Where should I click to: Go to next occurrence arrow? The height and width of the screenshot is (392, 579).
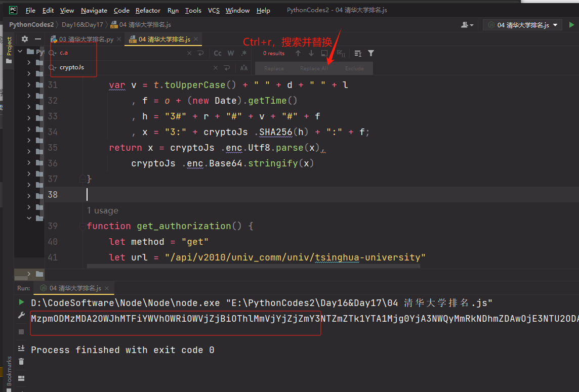pos(311,53)
